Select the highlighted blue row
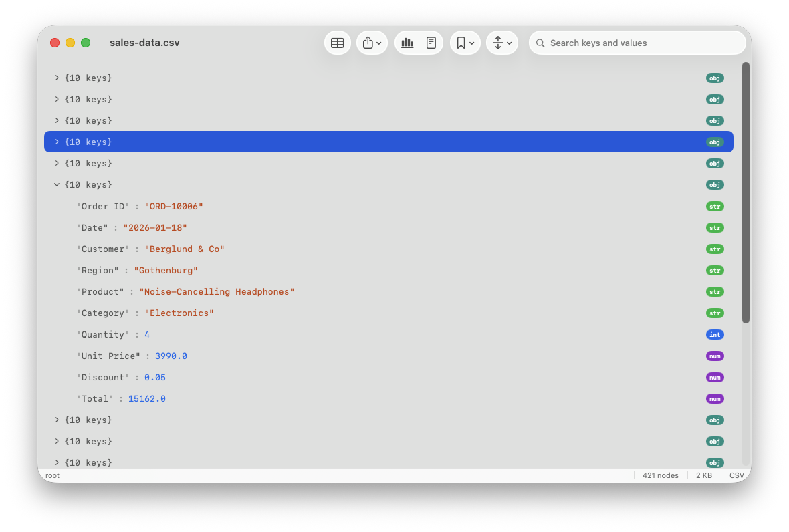Image resolution: width=789 pixels, height=532 pixels. click(267, 142)
